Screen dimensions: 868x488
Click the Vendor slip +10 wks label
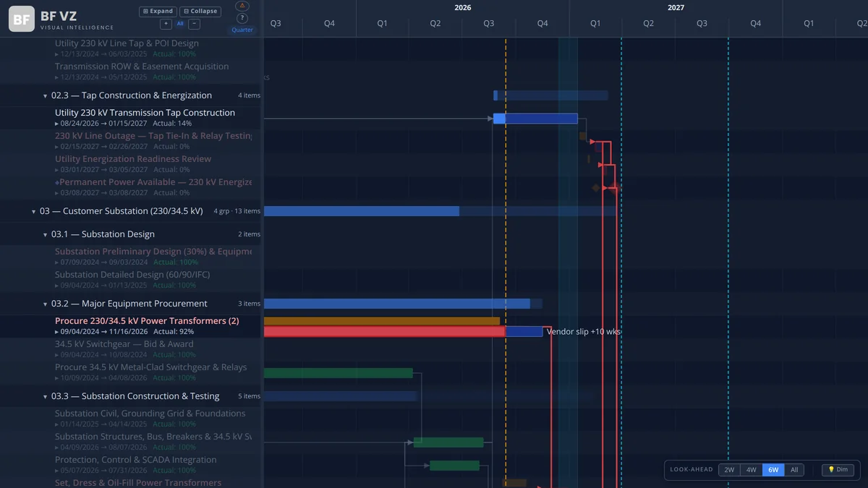coord(584,332)
